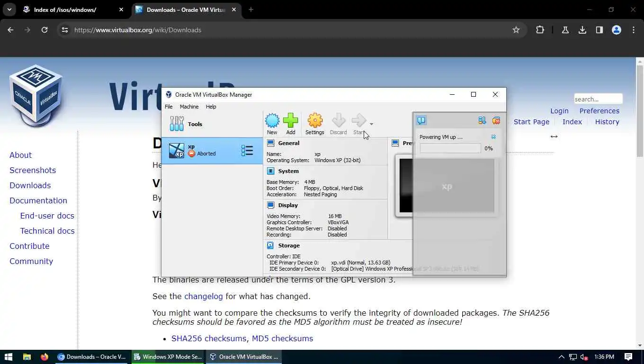Click the General section icon

270,143
